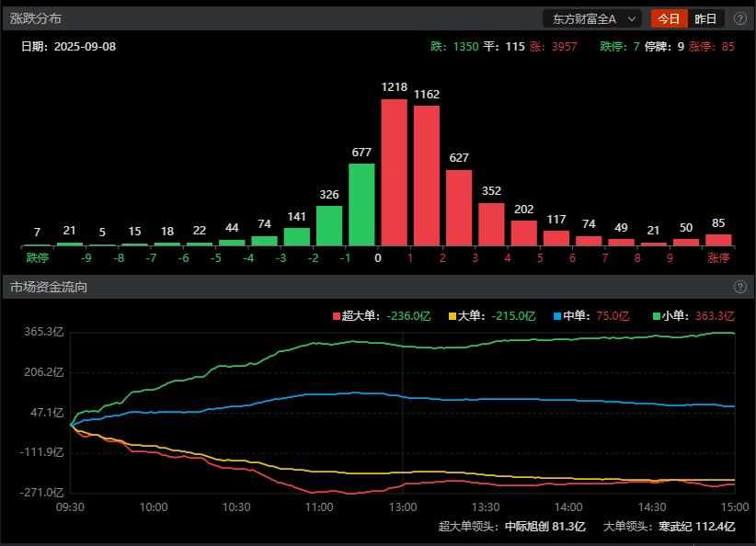Click the 326 green bar
Image resolution: width=756 pixels, height=546 pixels.
tap(329, 226)
